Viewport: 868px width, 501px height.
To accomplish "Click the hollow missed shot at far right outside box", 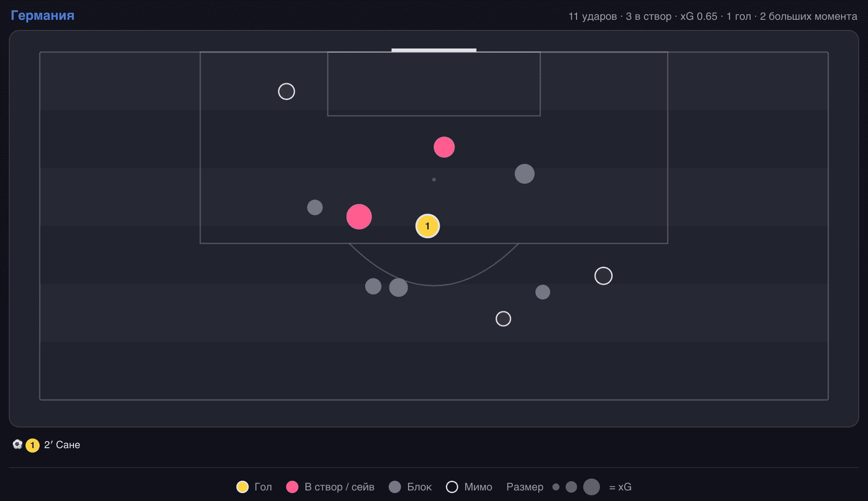I will pyautogui.click(x=603, y=276).
